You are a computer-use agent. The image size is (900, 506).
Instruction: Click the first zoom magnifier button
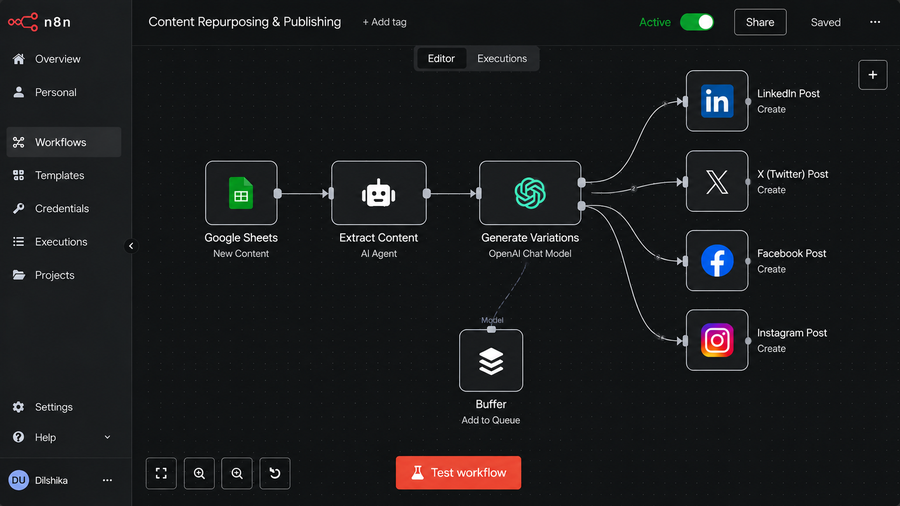199,473
